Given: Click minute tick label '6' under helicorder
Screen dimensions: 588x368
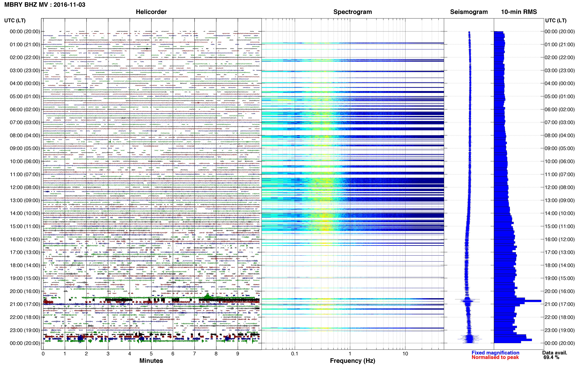Looking at the screenshot, I should coord(173,354).
